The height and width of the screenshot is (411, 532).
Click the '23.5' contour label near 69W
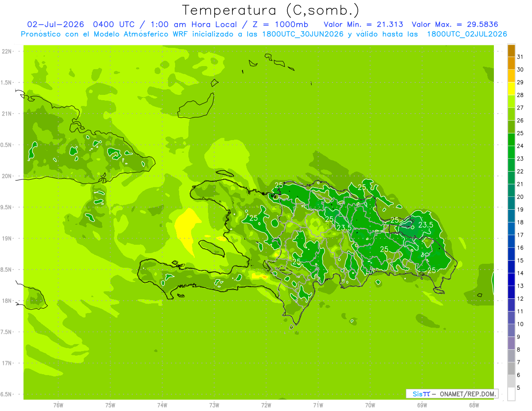point(426,225)
